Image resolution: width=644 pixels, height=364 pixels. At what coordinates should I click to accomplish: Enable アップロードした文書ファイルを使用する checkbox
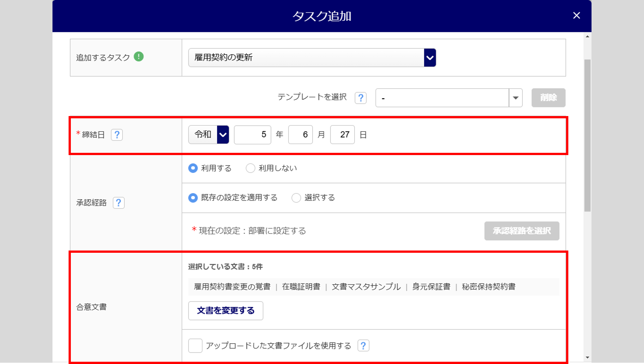[x=195, y=346]
